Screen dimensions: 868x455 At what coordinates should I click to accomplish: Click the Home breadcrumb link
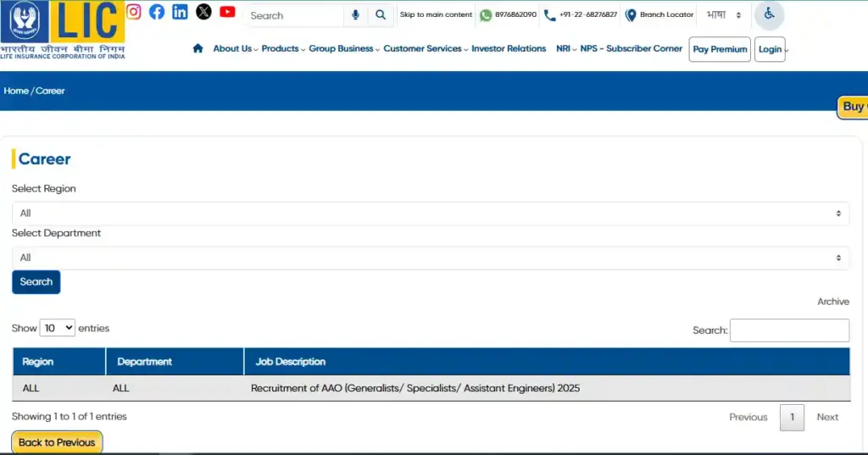pyautogui.click(x=16, y=91)
